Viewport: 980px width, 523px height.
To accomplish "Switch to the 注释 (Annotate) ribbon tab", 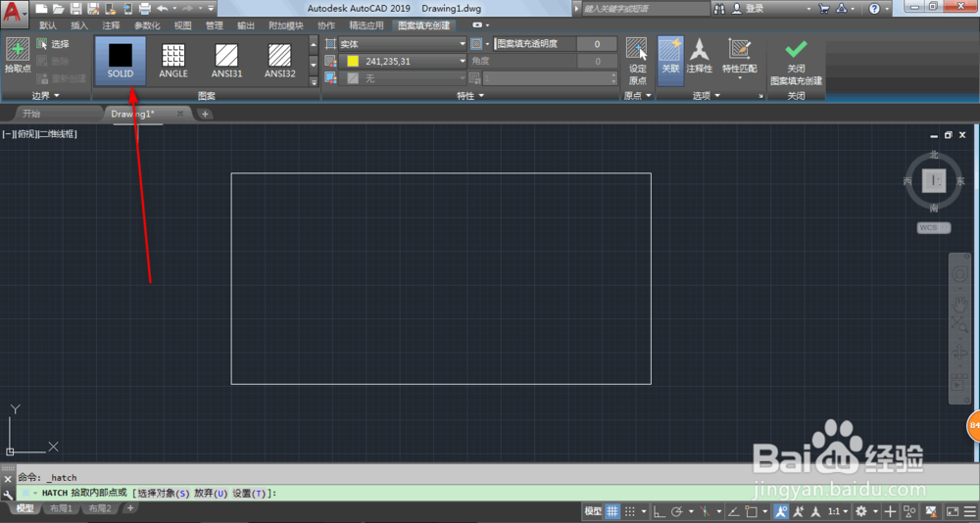I will coord(112,25).
